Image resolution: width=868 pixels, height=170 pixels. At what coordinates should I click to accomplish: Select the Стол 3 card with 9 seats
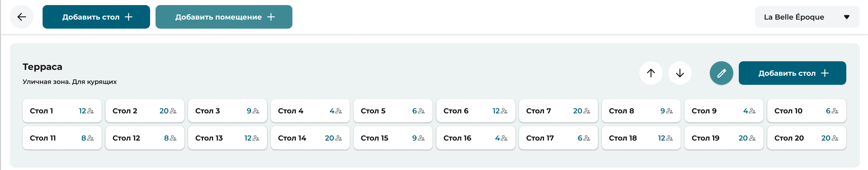coord(227,111)
